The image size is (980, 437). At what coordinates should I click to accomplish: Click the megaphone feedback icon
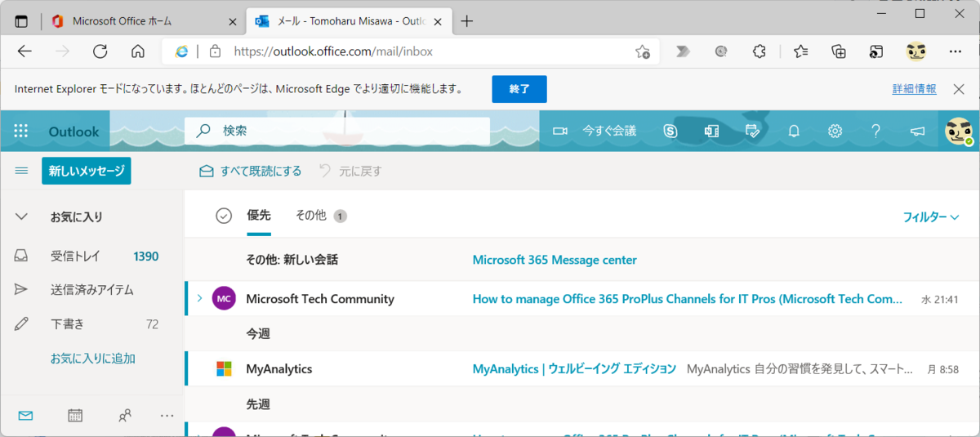(917, 131)
